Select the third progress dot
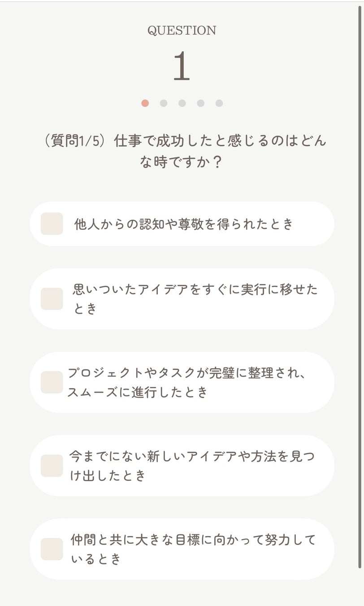Image resolution: width=364 pixels, height=606 pixels. click(182, 103)
